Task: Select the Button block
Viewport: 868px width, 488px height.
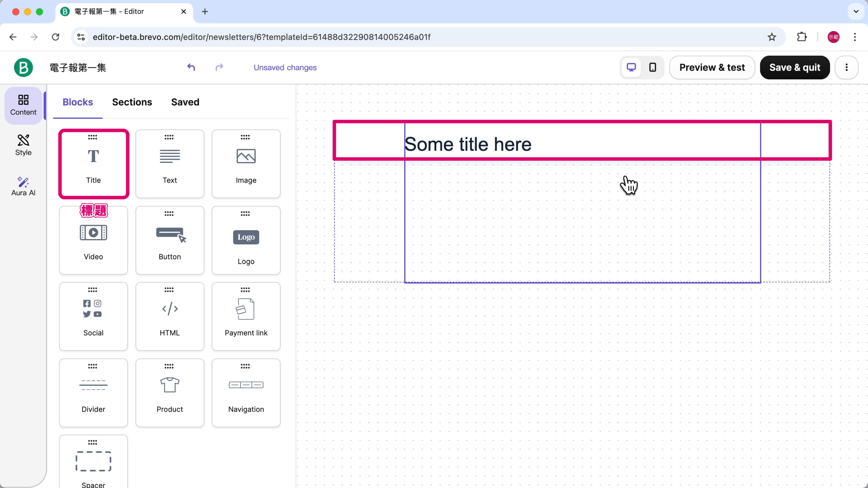Action: 170,240
